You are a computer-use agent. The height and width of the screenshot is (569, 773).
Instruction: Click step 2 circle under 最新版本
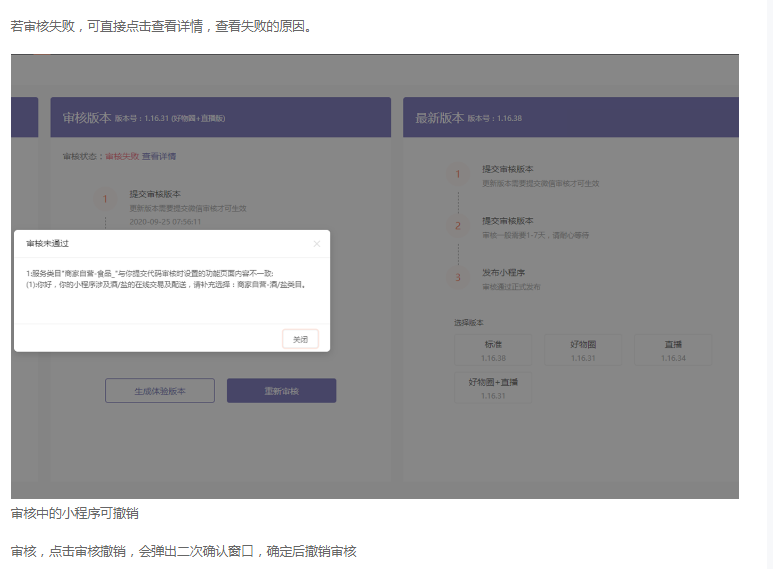point(458,227)
